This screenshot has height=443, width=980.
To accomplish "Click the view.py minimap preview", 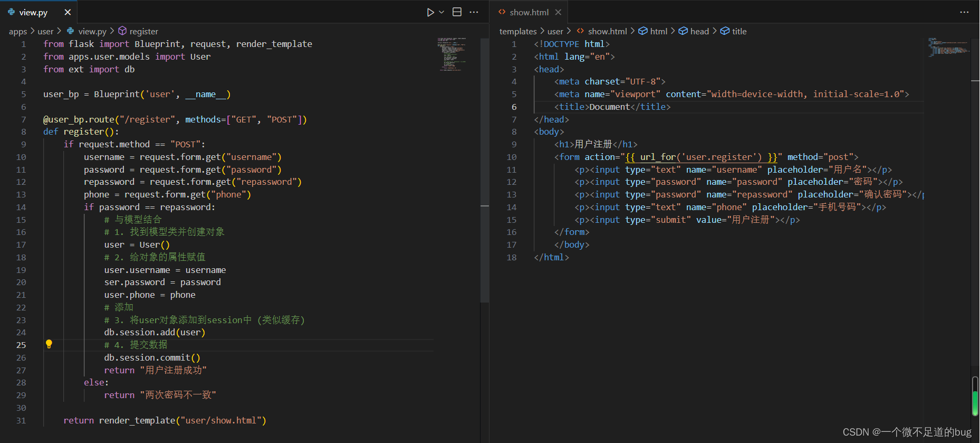I will pos(451,53).
